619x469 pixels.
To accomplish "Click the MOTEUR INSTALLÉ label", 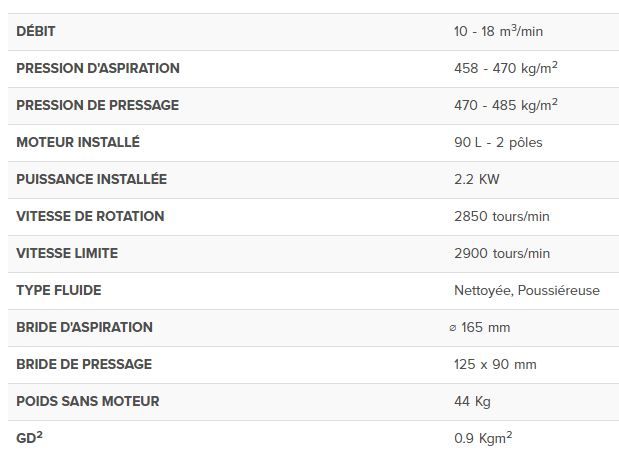I will [78, 142].
